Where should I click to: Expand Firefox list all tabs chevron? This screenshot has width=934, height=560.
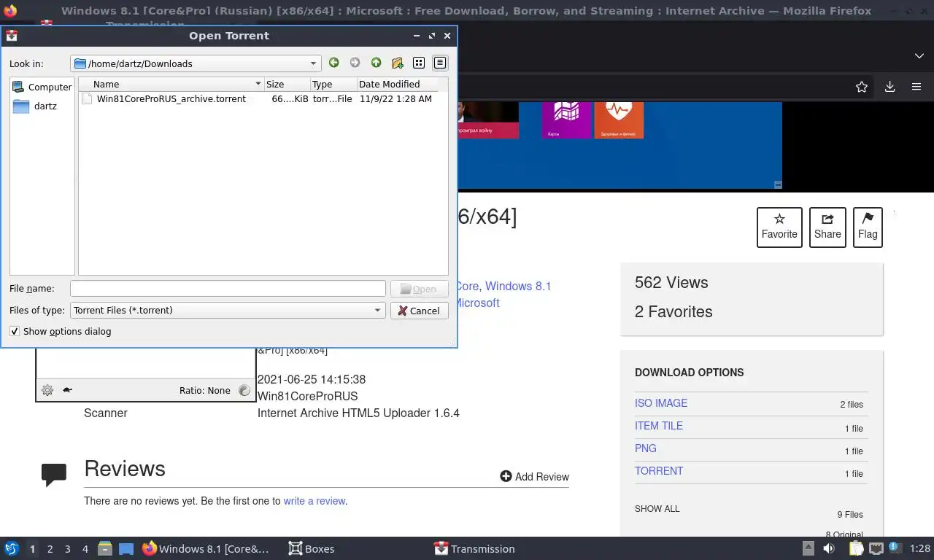[x=919, y=56]
